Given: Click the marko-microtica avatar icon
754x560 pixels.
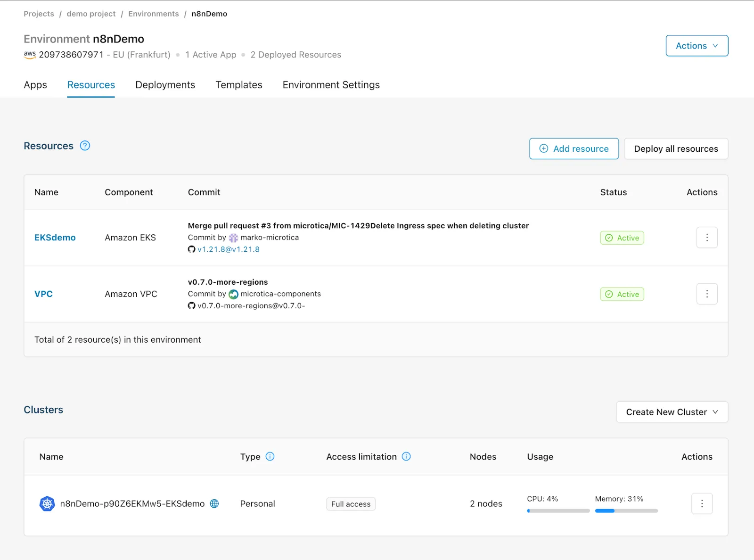Looking at the screenshot, I should 233,238.
